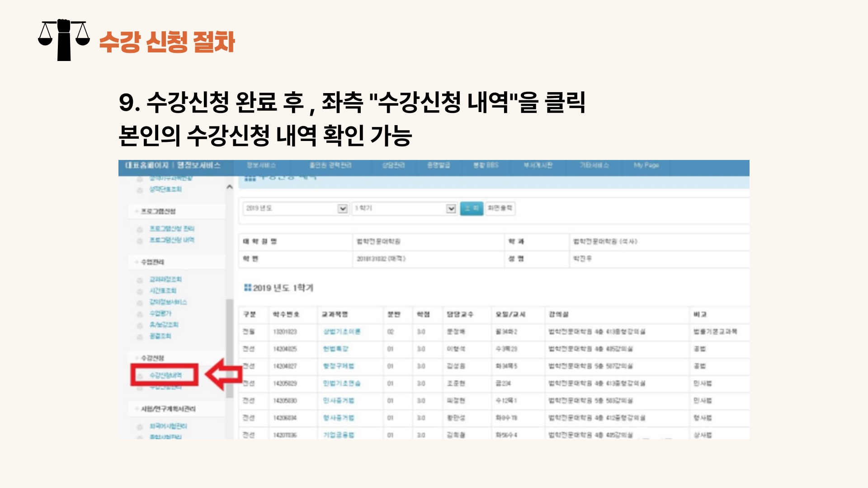Open the 2019 년도 year dropdown
The height and width of the screenshot is (488, 868).
point(342,208)
